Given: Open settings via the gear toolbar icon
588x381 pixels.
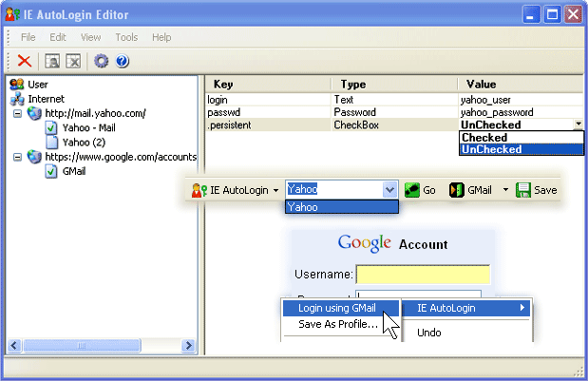Looking at the screenshot, I should click(101, 61).
